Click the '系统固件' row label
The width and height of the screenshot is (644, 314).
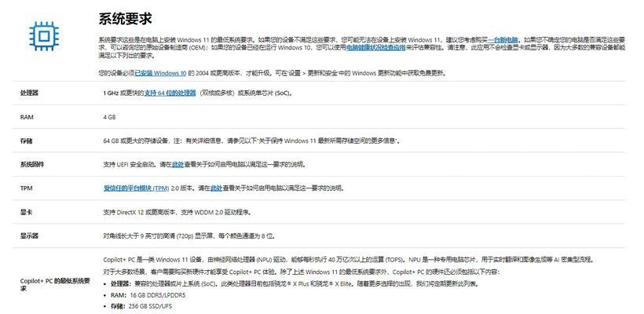(31, 164)
